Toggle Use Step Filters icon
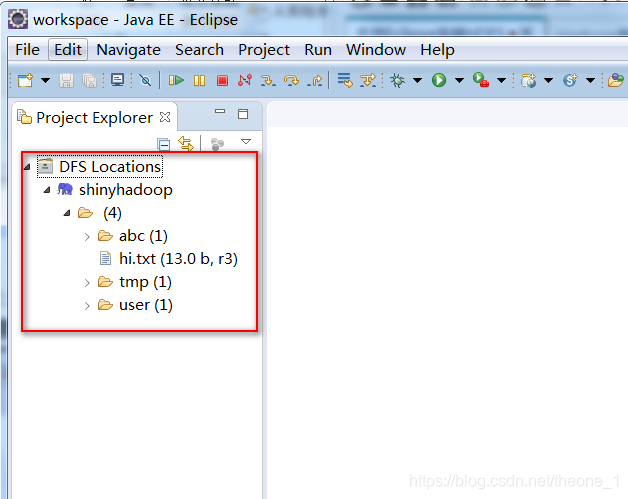 368,80
